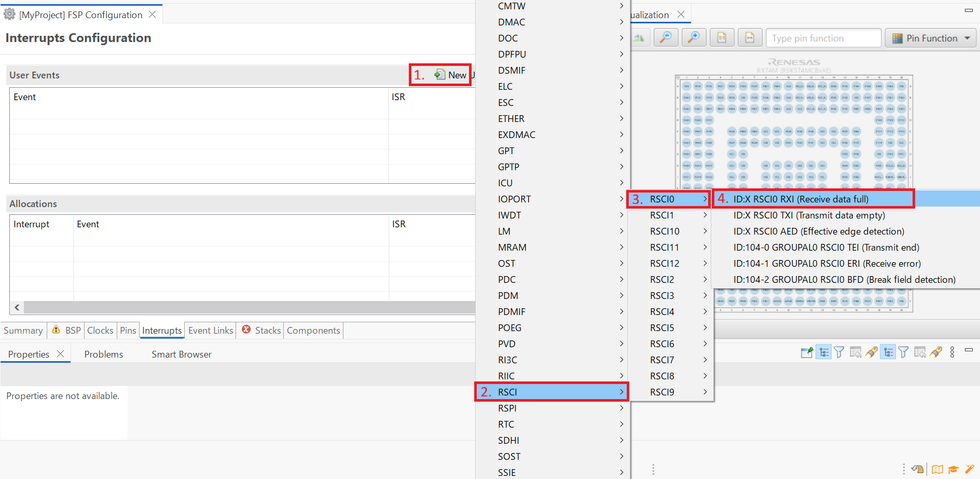Open the map-shaped icon in status bar
This screenshot has width=980, height=479.
[937, 469]
